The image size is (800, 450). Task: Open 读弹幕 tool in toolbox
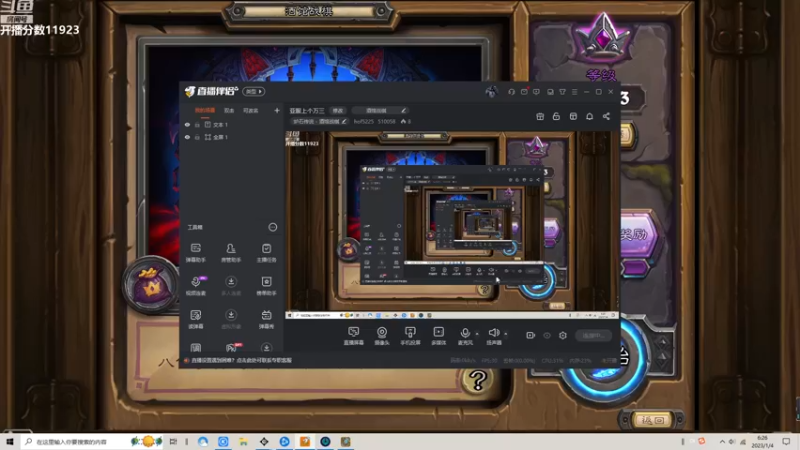195,319
